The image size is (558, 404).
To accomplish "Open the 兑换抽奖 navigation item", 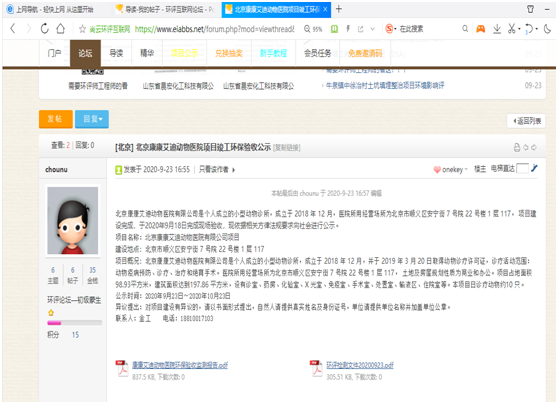I will click(x=229, y=53).
